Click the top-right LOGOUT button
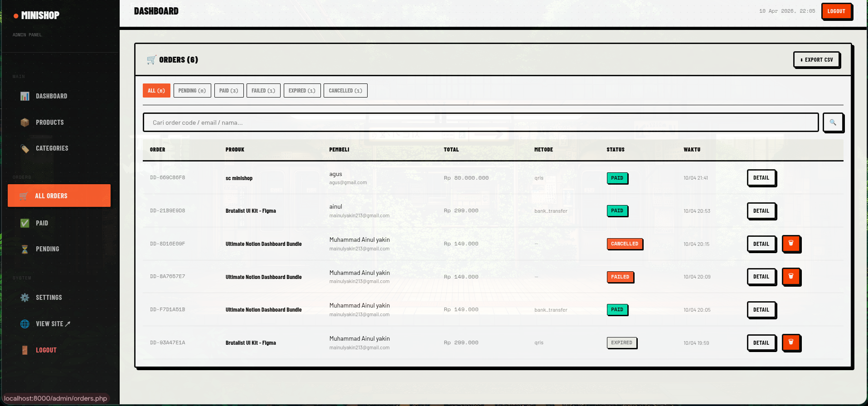The width and height of the screenshot is (868, 406). click(x=836, y=11)
